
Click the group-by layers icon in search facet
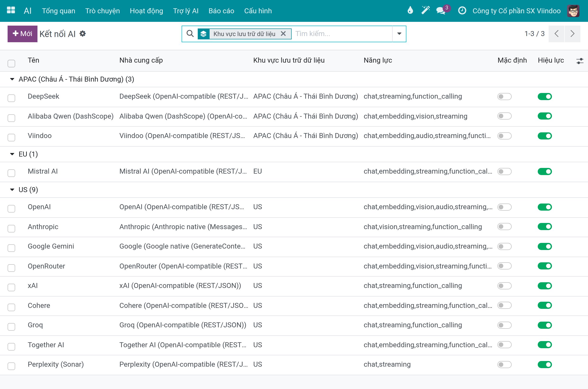[203, 34]
